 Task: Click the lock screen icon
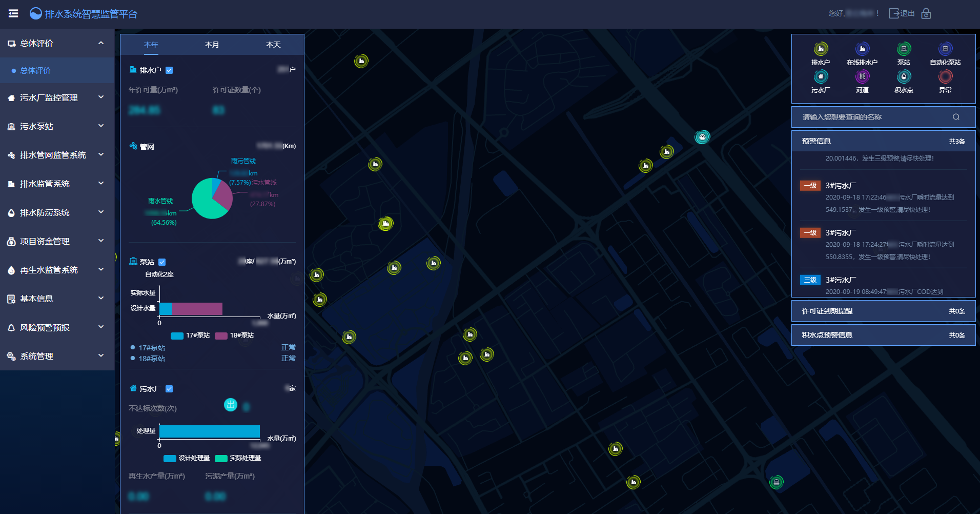[x=926, y=14]
